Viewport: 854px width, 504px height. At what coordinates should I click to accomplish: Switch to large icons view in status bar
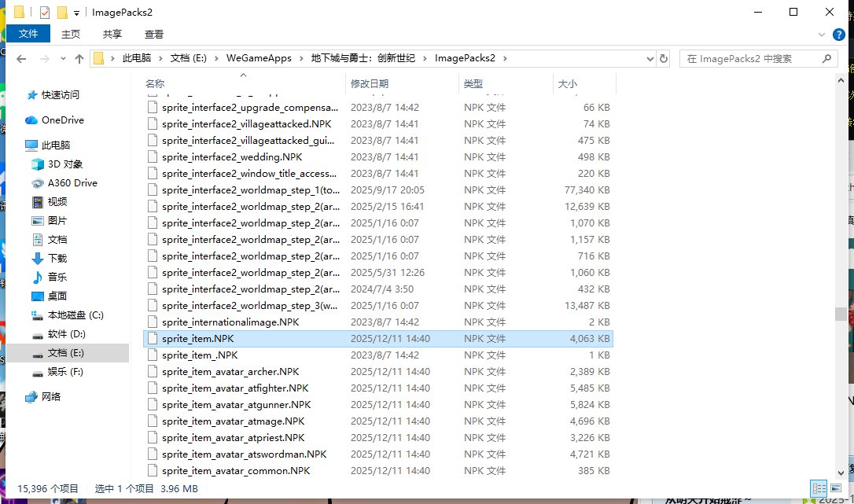point(834,488)
